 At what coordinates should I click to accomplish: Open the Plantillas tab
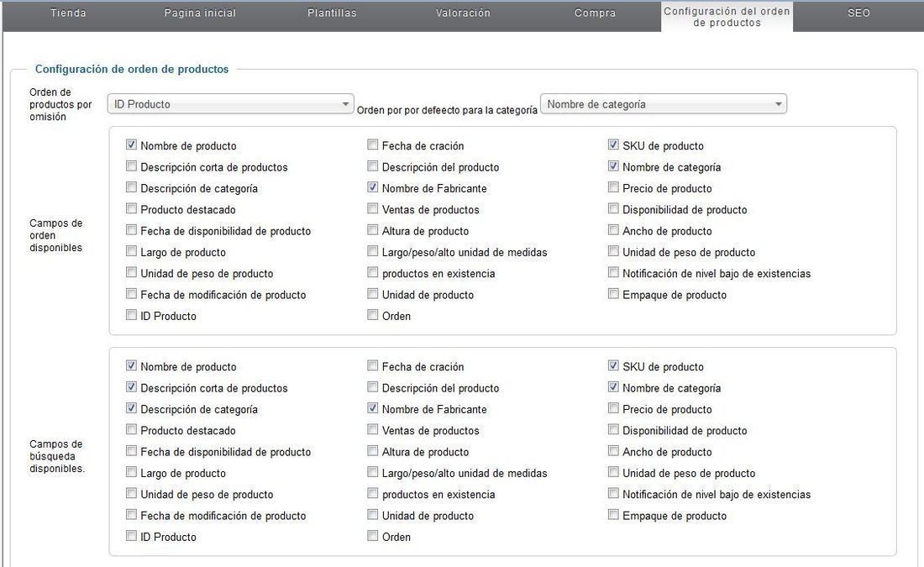(332, 13)
